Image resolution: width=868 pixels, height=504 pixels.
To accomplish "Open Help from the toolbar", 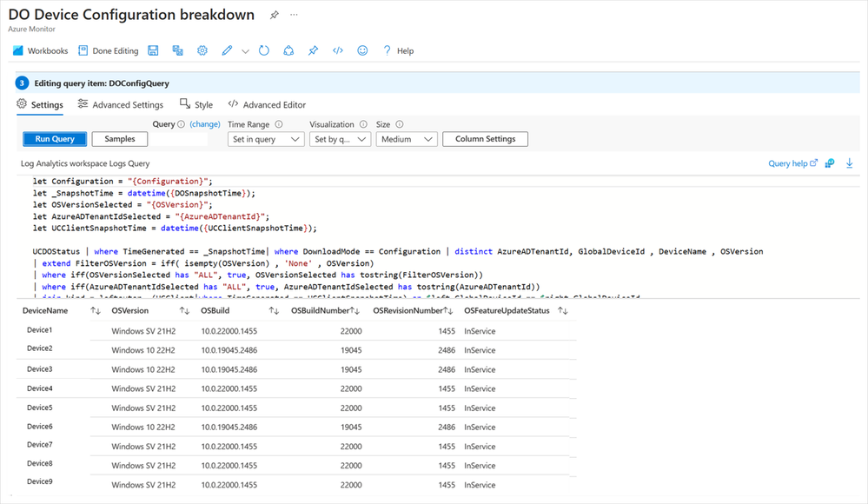I will [x=399, y=51].
